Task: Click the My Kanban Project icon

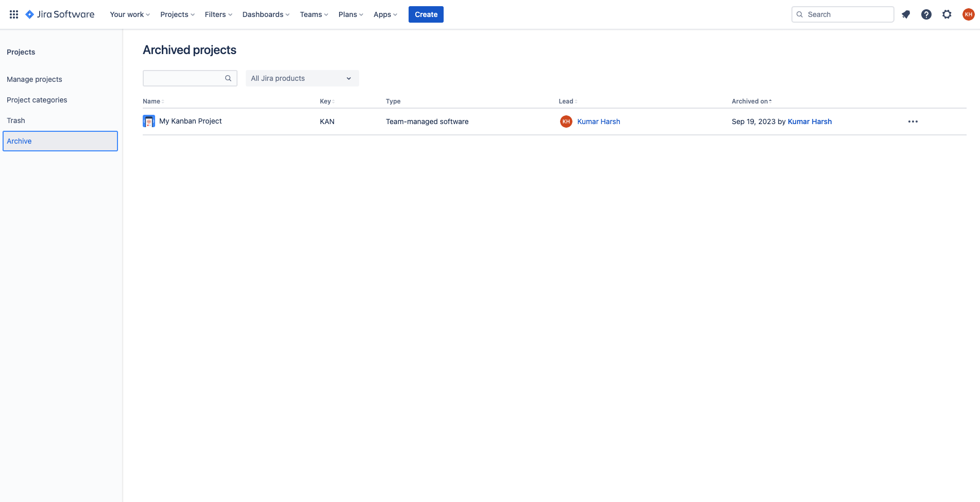Action: (149, 121)
